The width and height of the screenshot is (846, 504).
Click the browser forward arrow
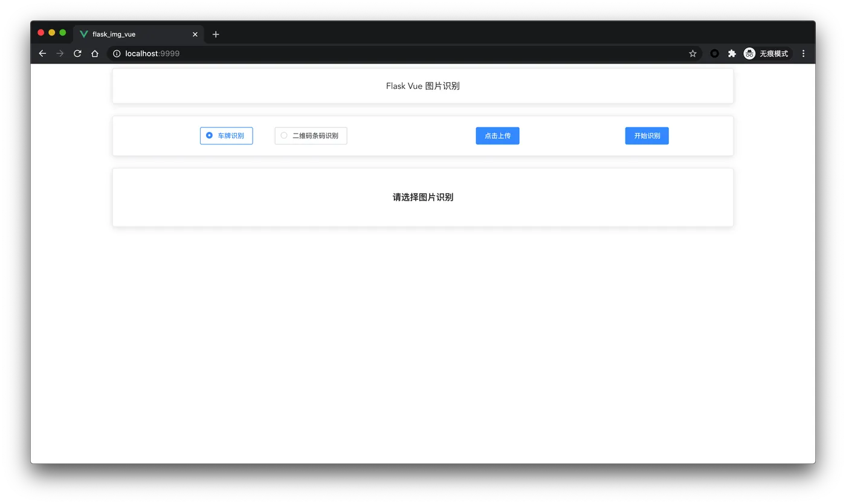(x=60, y=54)
